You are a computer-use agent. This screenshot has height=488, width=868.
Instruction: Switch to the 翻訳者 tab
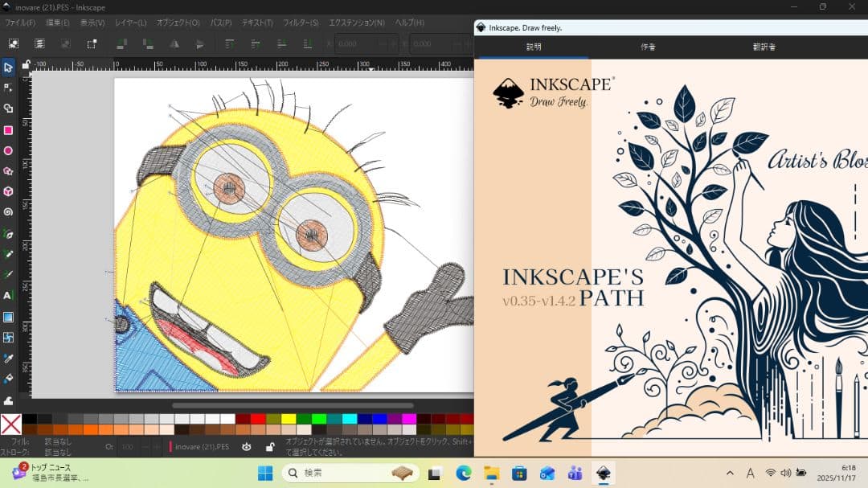tap(763, 47)
